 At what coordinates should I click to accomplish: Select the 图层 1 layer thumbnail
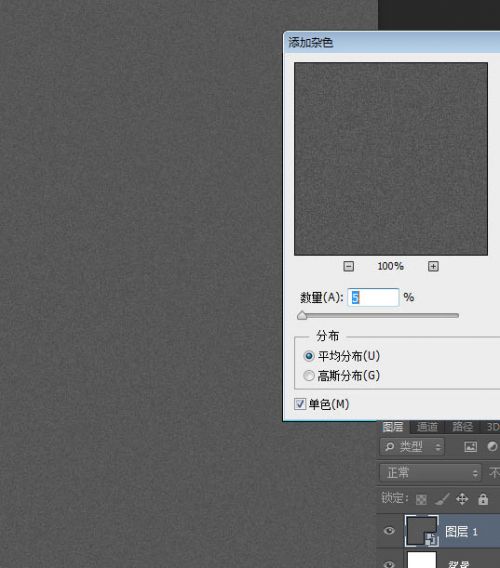(x=422, y=531)
